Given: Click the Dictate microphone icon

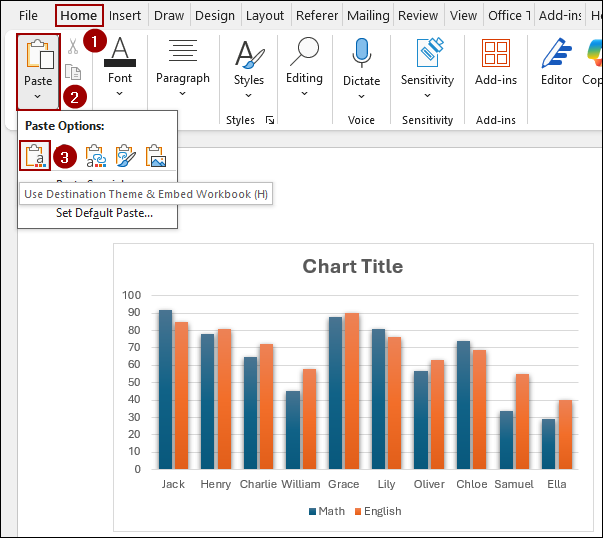Looking at the screenshot, I should [x=361, y=53].
